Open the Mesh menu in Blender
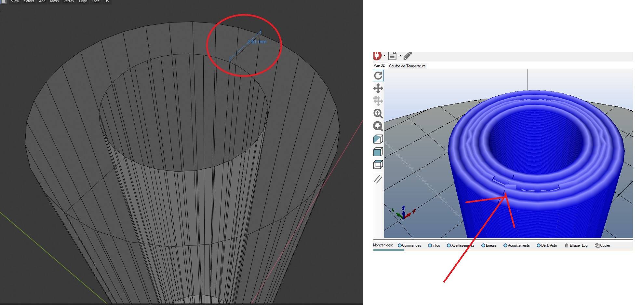The height and width of the screenshot is (306, 644). click(x=54, y=2)
